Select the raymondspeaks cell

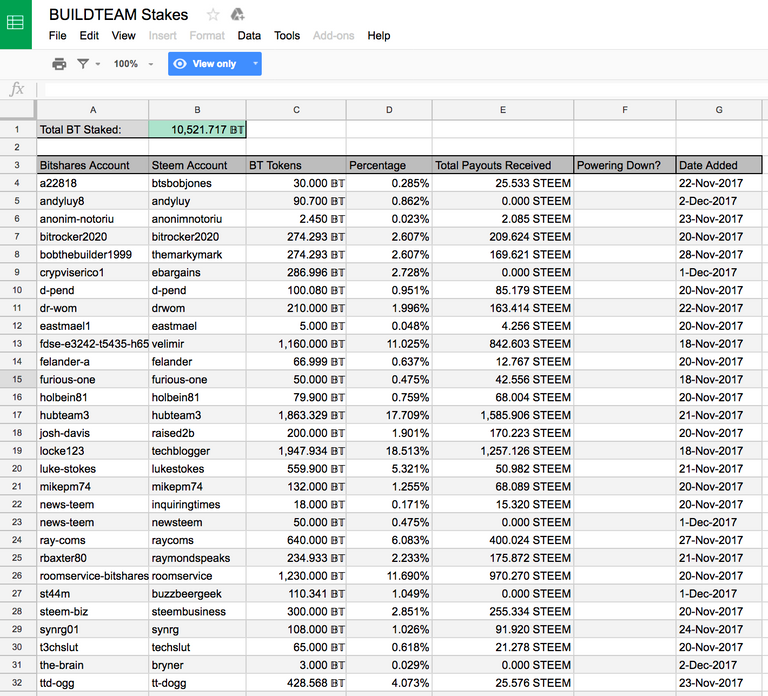[x=197, y=558]
